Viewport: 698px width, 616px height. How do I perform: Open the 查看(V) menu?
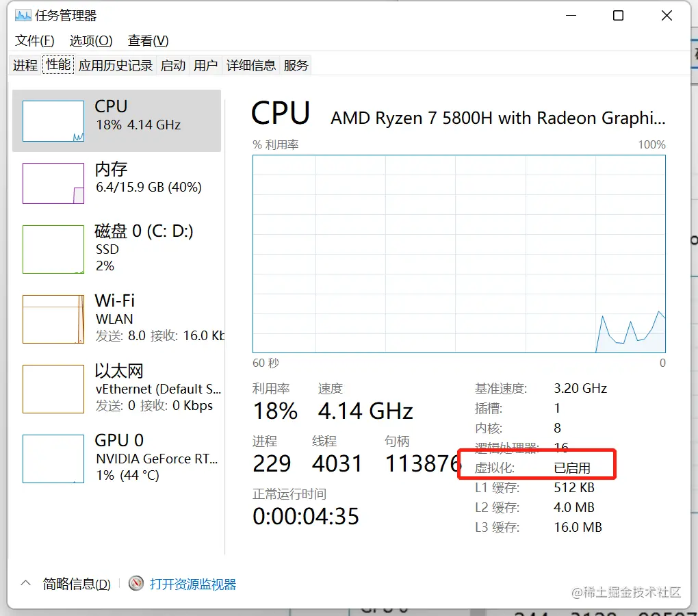coord(148,41)
